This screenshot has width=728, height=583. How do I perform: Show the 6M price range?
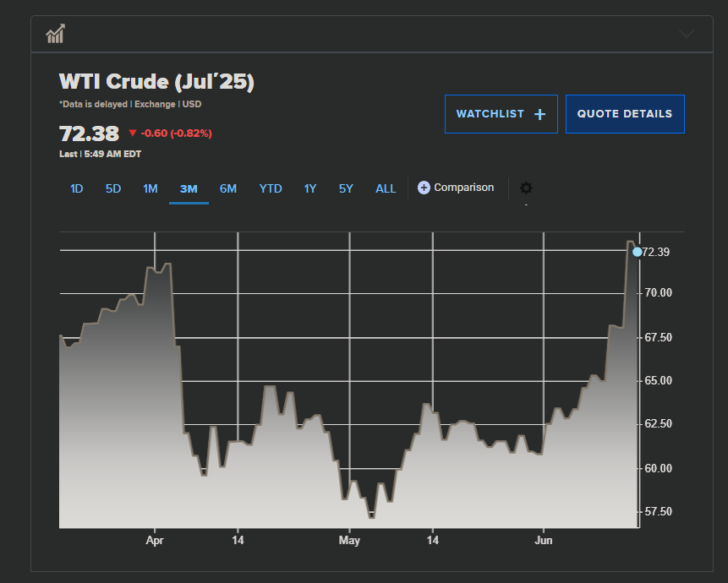[228, 188]
